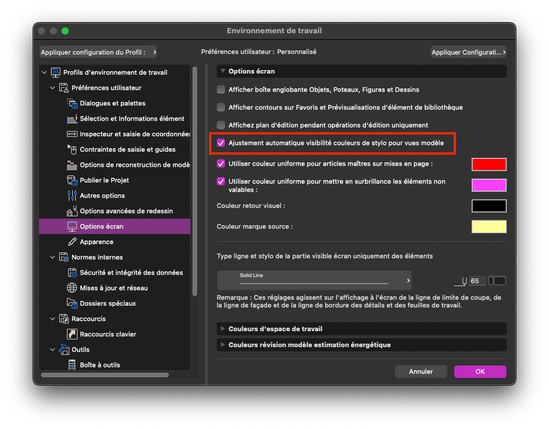Click the Annuler button
549x429 pixels.
coord(421,372)
